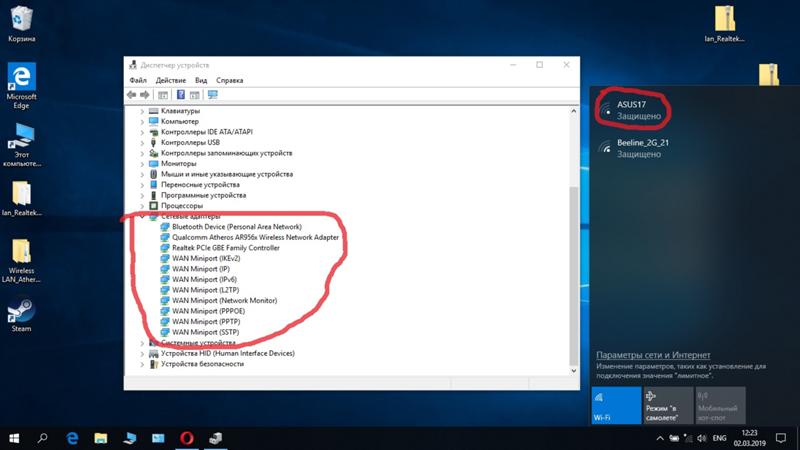
Task: Toggle the Мобильный хот-спот tile
Action: (x=720, y=405)
